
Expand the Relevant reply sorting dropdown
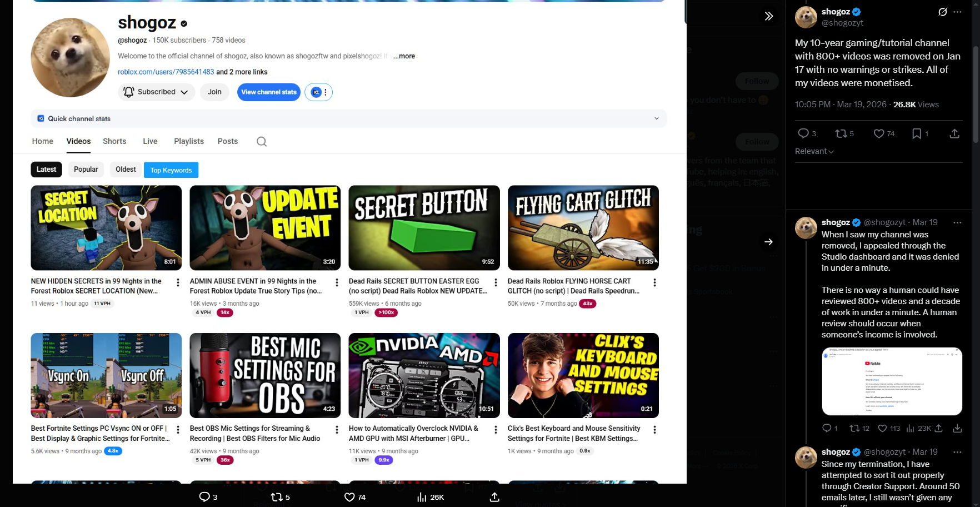[814, 151]
